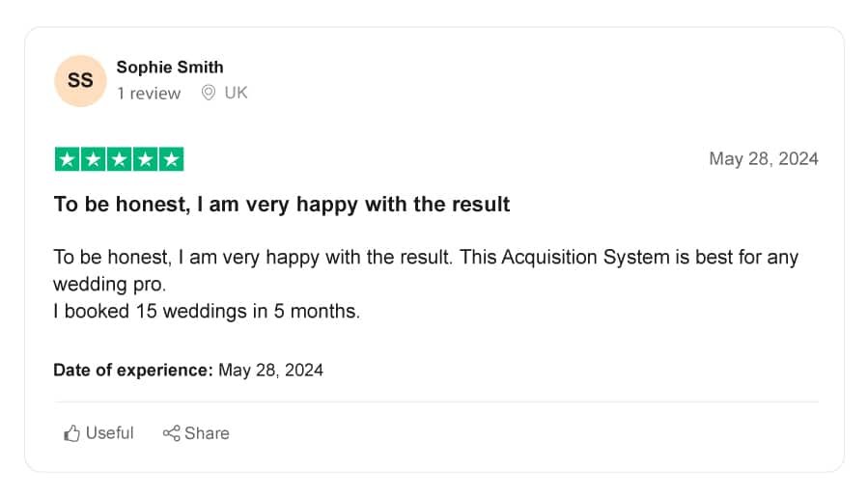Screen dimensions: 868x497
Task: Open Sophie Smith's reviewer profile name
Action: coord(170,67)
